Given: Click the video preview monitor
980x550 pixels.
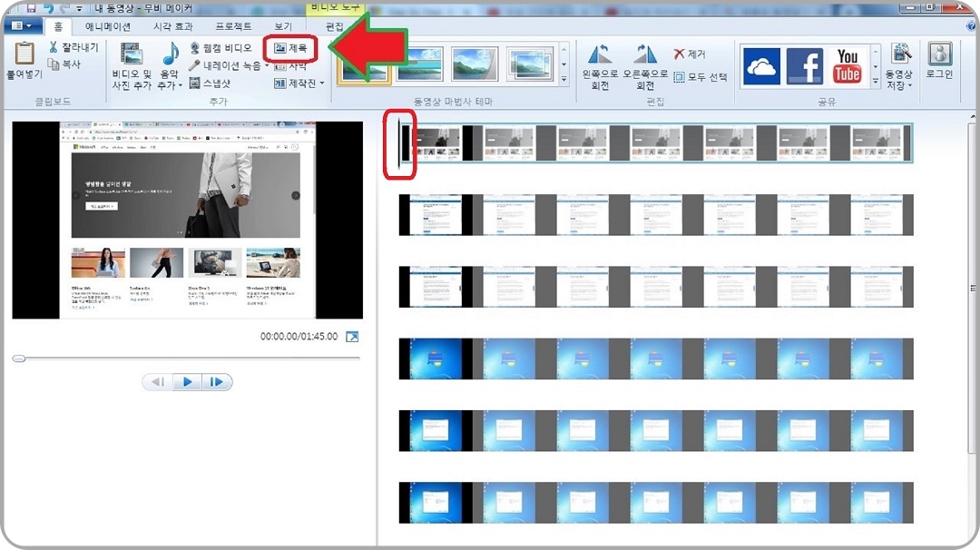Looking at the screenshot, I should click(188, 220).
